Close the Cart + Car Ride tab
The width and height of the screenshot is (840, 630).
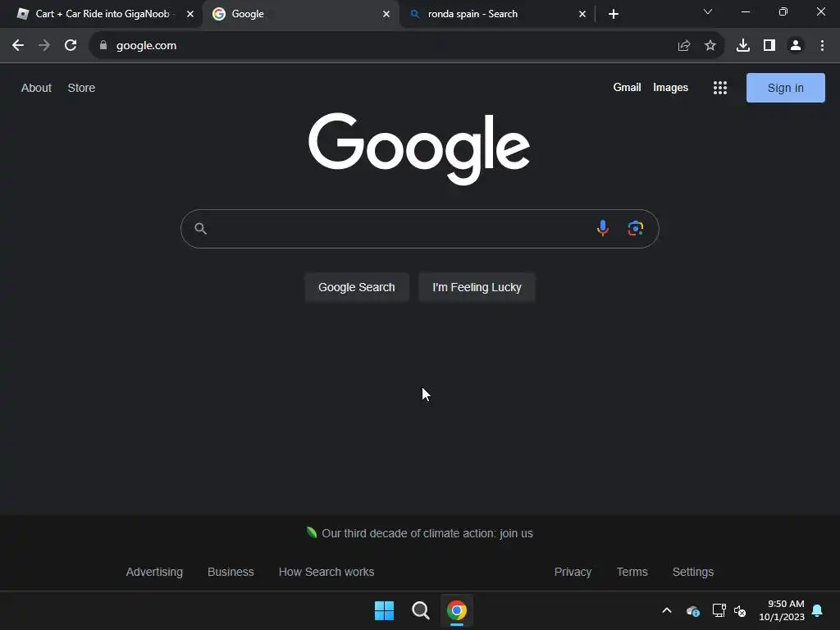(190, 14)
